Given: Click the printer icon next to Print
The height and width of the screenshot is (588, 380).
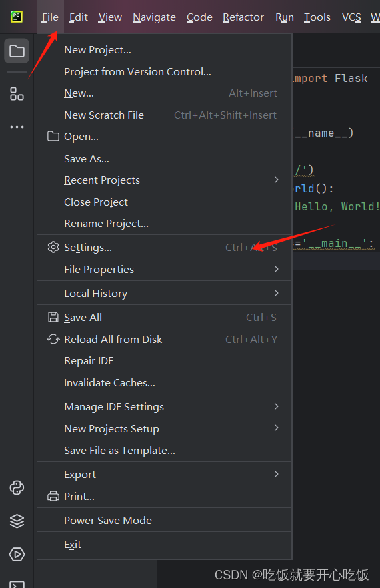Looking at the screenshot, I should click(53, 496).
